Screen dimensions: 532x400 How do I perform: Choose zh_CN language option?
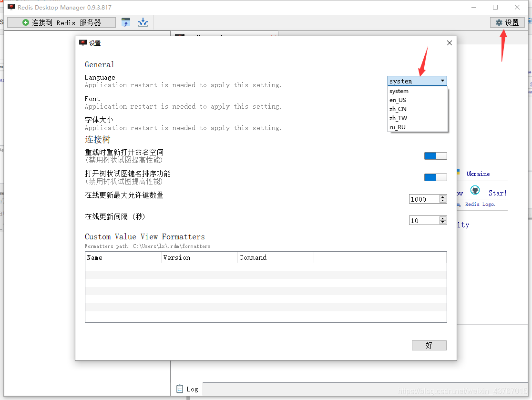(417, 109)
